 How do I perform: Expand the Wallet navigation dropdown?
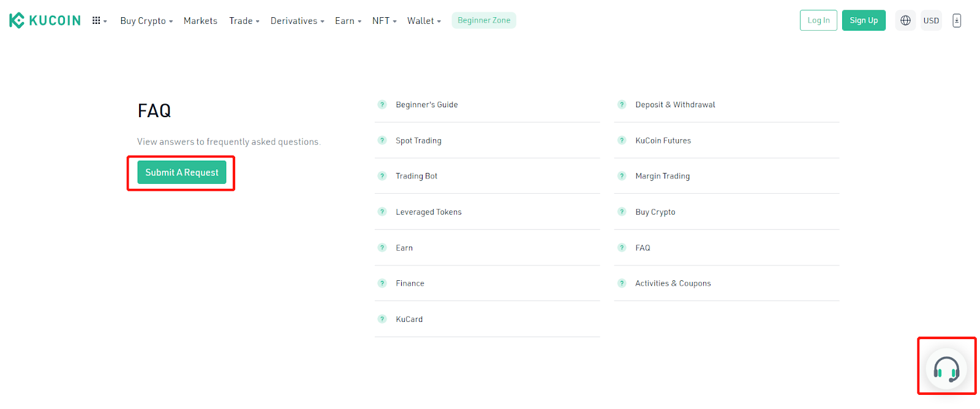click(x=424, y=21)
